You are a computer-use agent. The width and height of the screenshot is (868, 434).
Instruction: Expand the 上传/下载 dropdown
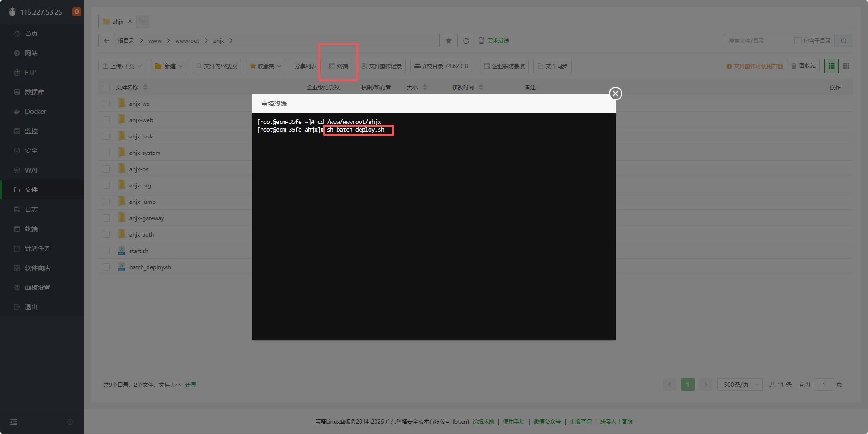pyautogui.click(x=122, y=66)
